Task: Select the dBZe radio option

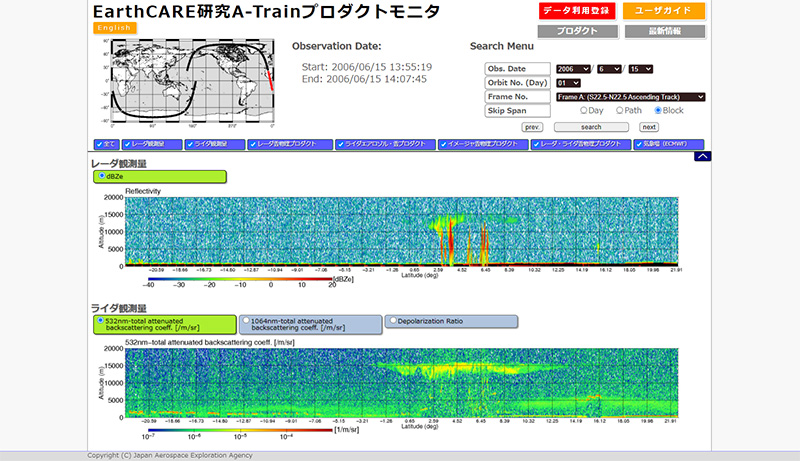Action: click(x=102, y=176)
